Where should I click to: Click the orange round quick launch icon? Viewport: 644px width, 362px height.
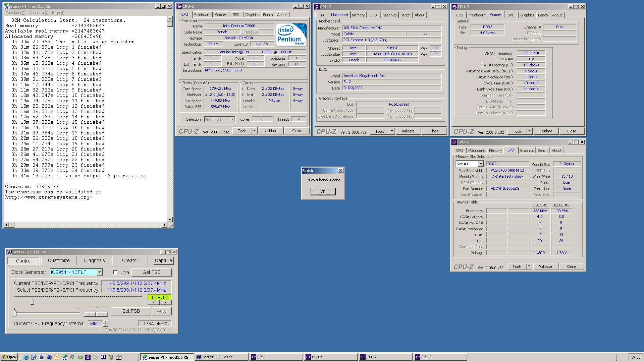[57, 357]
